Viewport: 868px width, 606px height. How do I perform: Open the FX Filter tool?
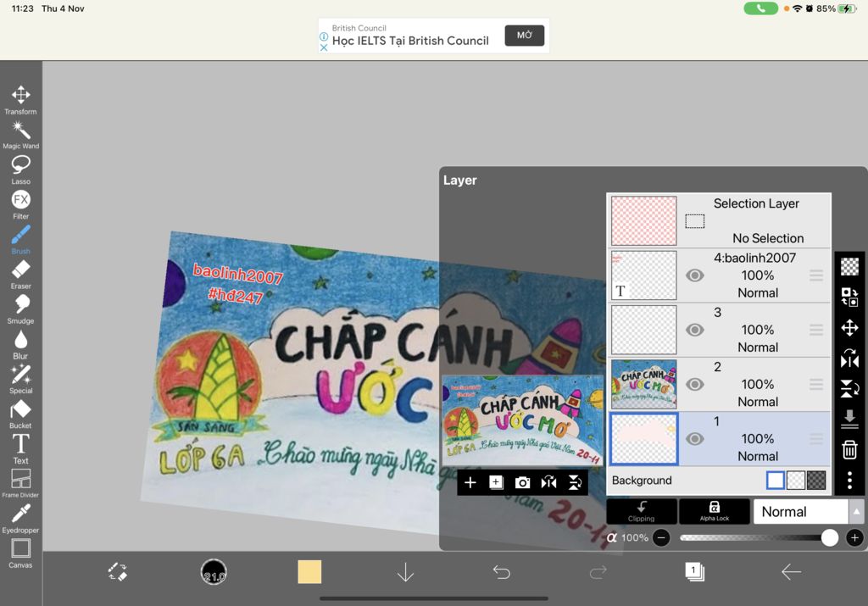click(20, 205)
